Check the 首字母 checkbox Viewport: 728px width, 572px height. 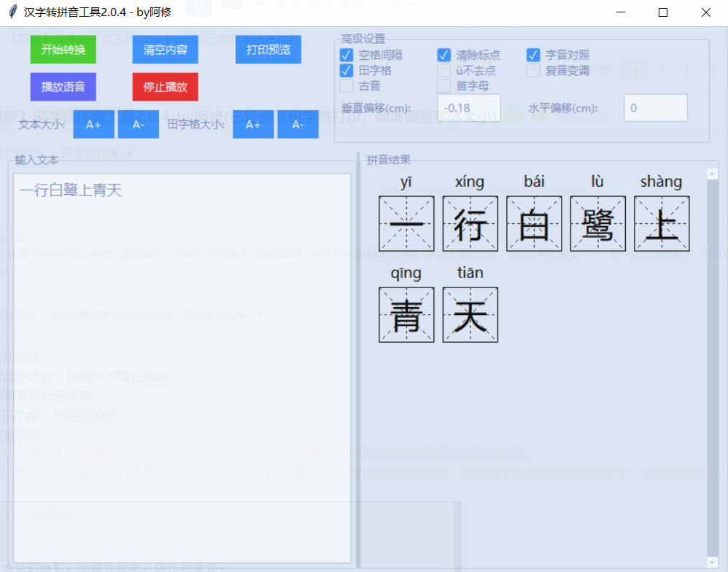tap(445, 86)
